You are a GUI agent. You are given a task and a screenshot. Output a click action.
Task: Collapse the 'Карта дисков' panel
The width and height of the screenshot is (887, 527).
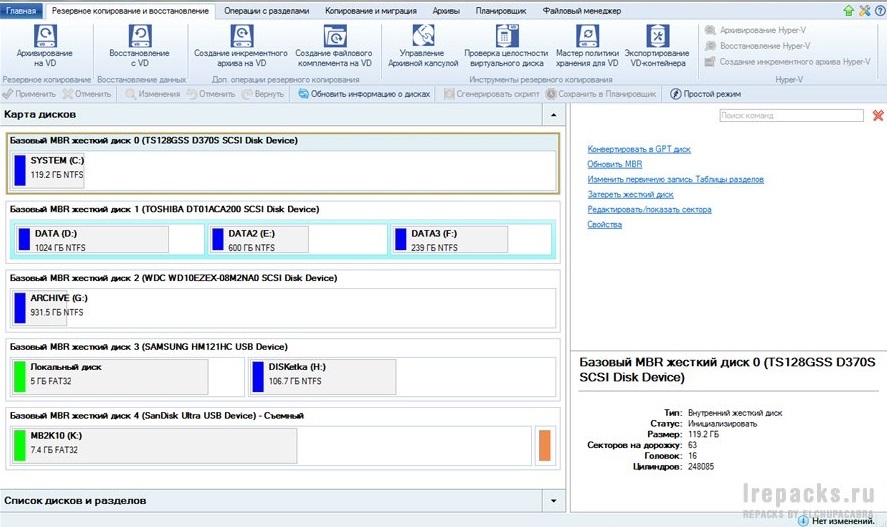tap(553, 115)
